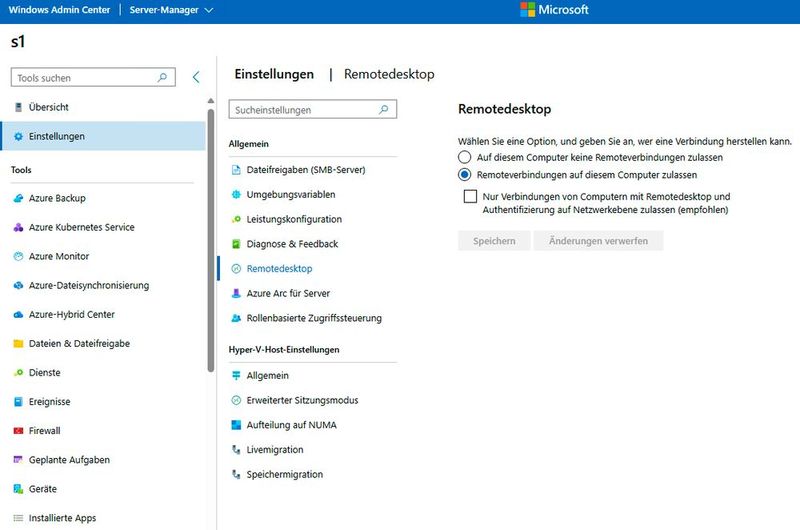Click the Aufteilung auf NUMA label
Image resolution: width=800 pixels, height=530 pixels.
point(292,425)
